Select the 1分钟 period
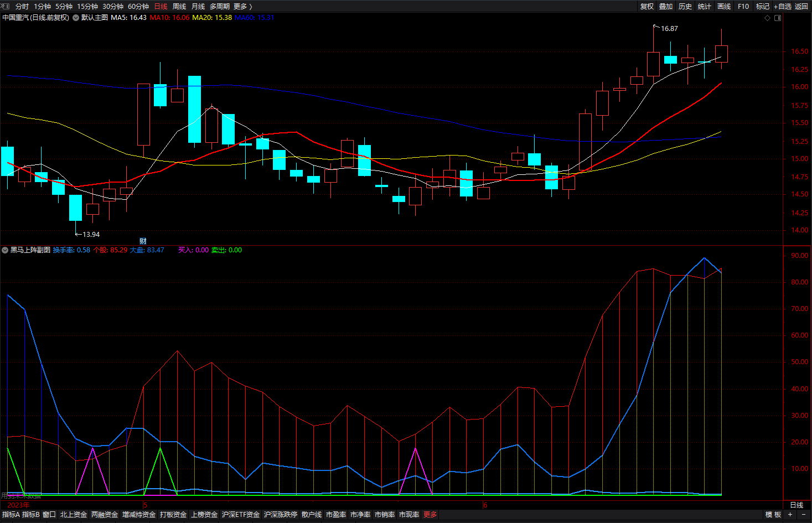Screen dimensions: 812x523 tap(42, 6)
